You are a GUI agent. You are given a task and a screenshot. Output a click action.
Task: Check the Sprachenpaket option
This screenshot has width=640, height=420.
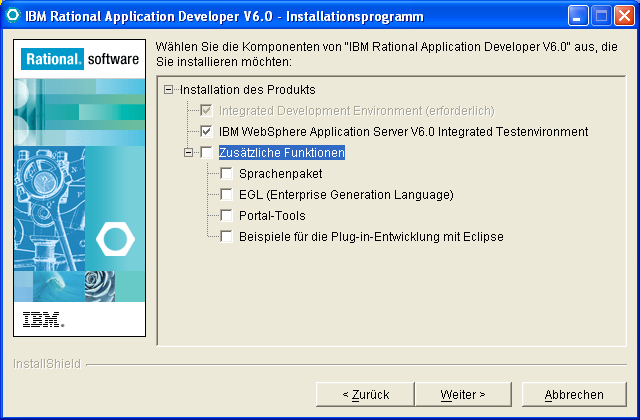click(x=226, y=173)
